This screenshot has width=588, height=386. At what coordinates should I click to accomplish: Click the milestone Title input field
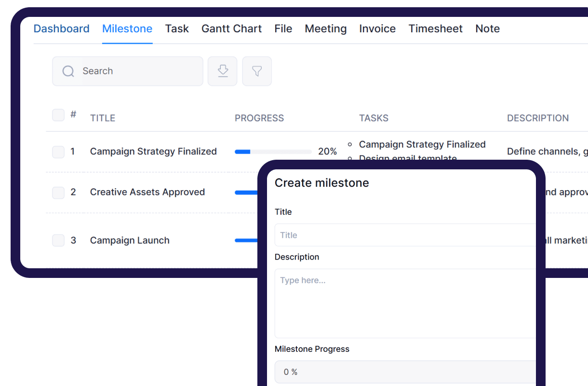405,235
